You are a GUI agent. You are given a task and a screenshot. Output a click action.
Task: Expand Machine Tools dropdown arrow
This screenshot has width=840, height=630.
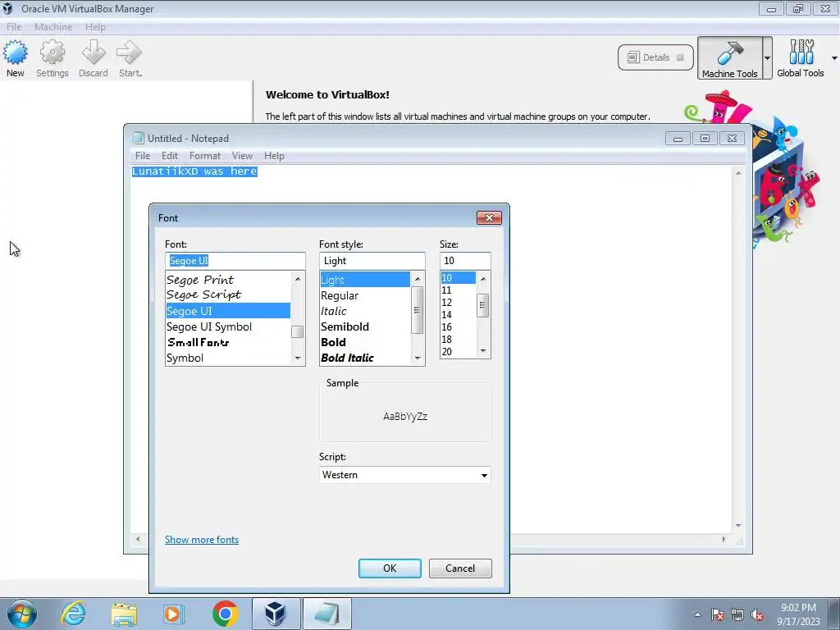pyautogui.click(x=767, y=58)
